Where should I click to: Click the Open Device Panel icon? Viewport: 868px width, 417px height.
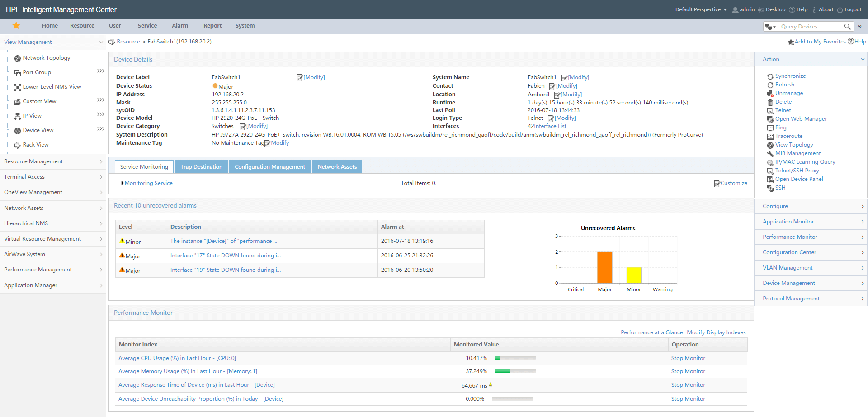tap(770, 180)
